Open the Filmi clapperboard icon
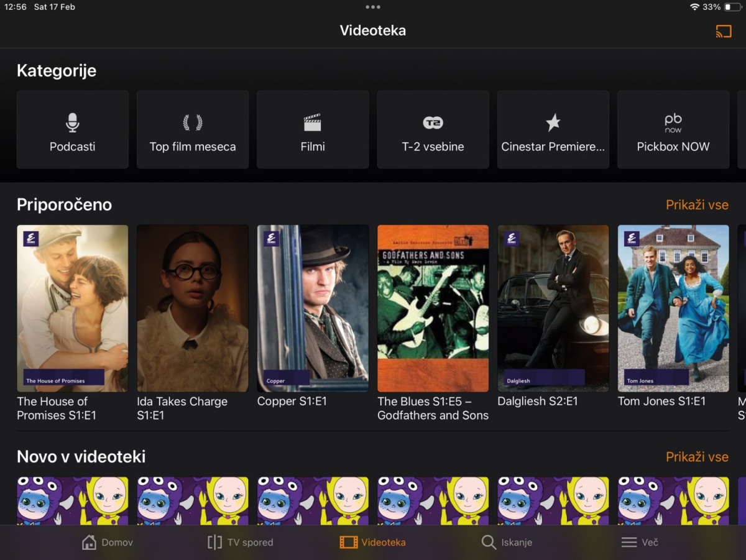Image resolution: width=746 pixels, height=560 pixels. [313, 122]
